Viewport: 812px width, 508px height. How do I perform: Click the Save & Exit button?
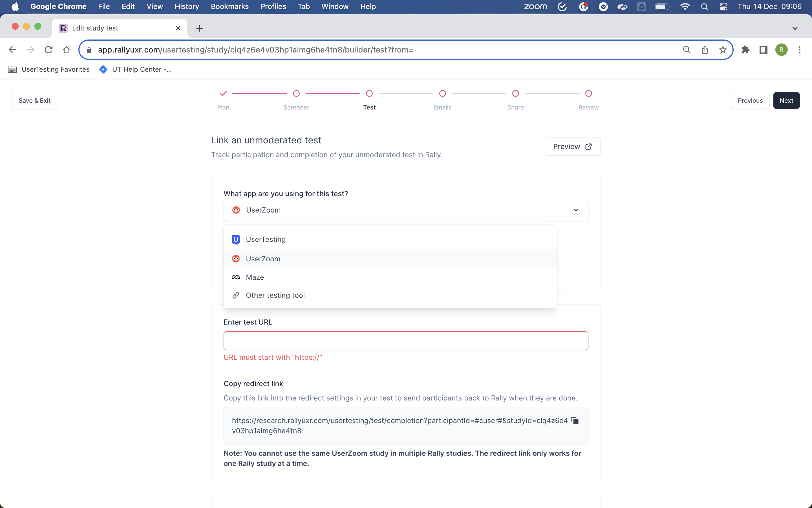point(35,100)
